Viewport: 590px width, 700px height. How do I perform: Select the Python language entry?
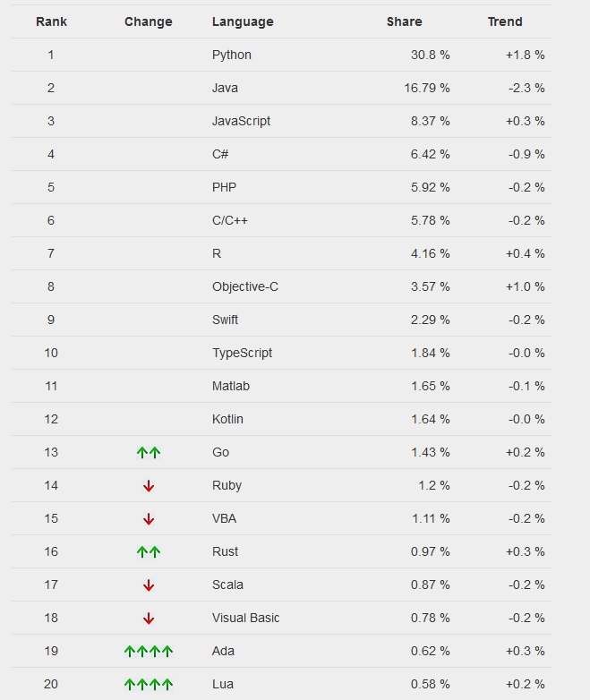231,55
